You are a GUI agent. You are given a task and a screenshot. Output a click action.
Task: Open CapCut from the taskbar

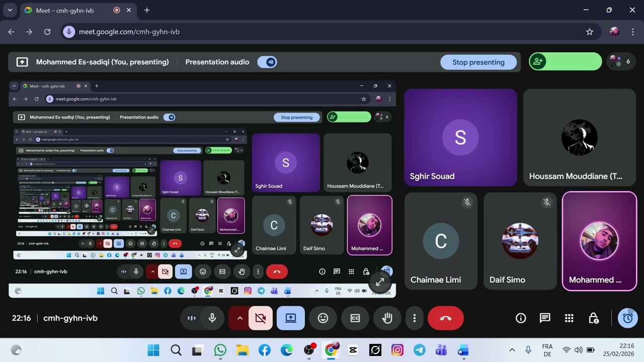pos(353,350)
